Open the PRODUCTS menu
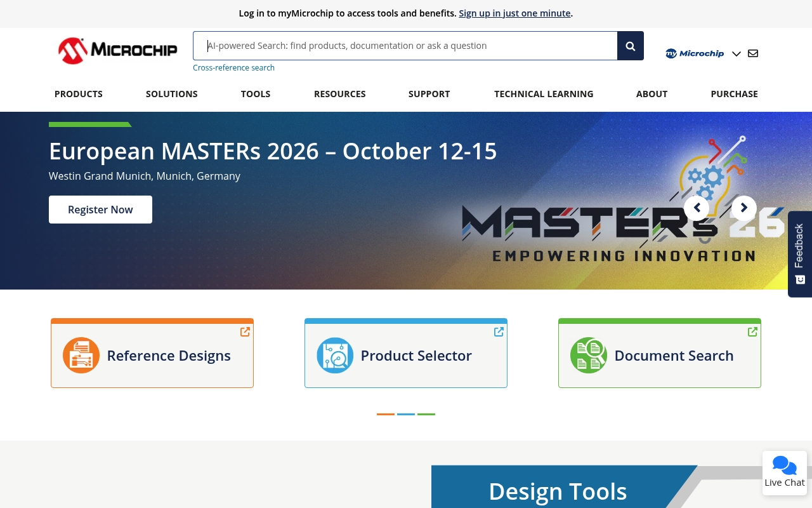The height and width of the screenshot is (508, 812). 79,94
